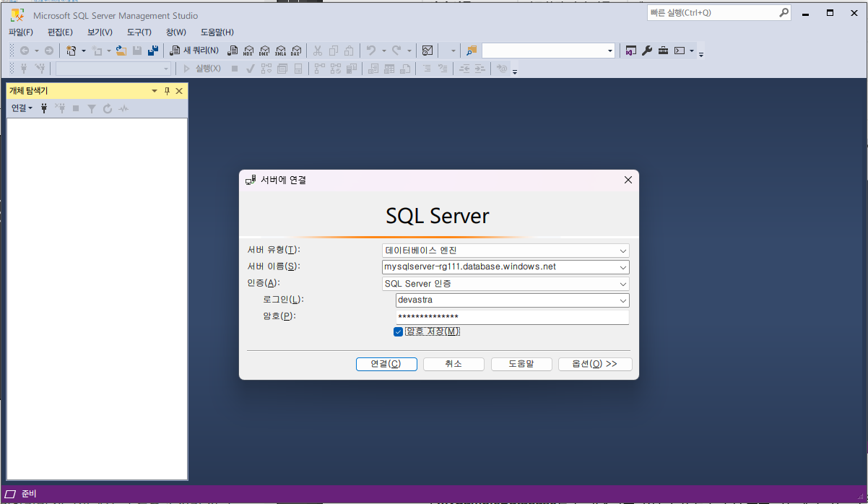Click the SQL query toolbar overflow arrow
This screenshot has width=868, height=504.
click(515, 70)
